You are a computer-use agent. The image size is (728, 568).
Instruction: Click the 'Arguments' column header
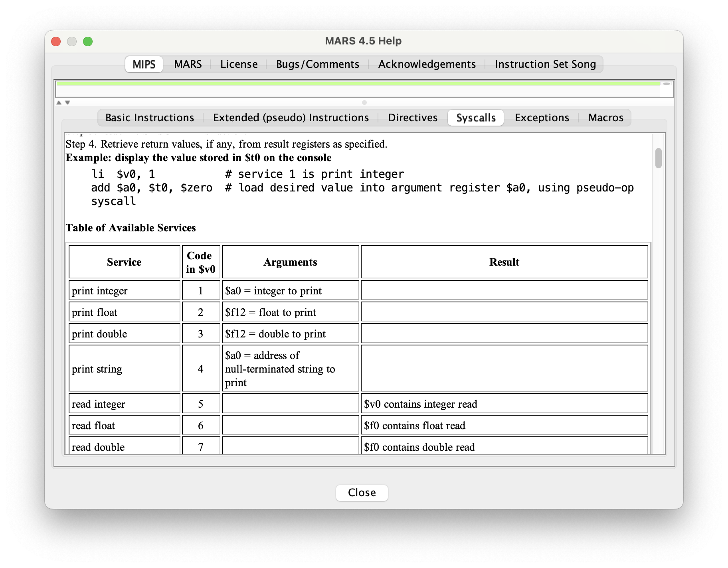291,262
